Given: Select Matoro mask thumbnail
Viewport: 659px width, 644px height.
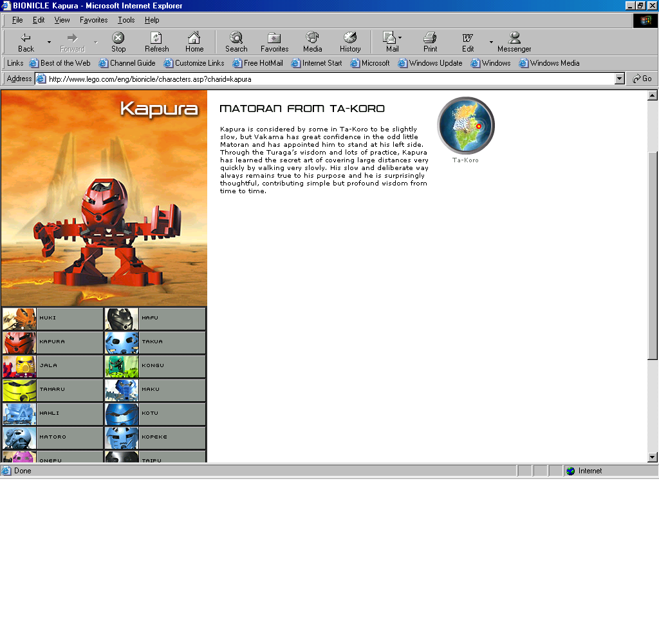Looking at the screenshot, I should 19,438.
